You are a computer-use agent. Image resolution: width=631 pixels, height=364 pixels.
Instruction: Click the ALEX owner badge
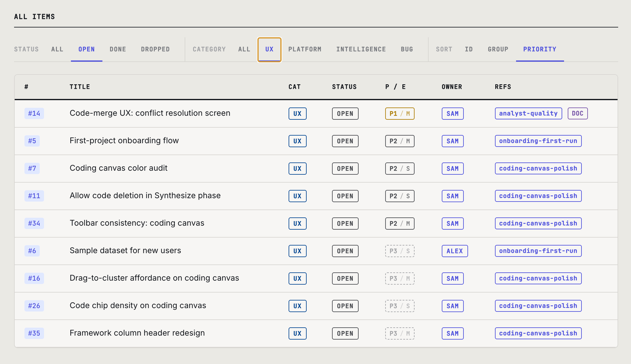(454, 251)
